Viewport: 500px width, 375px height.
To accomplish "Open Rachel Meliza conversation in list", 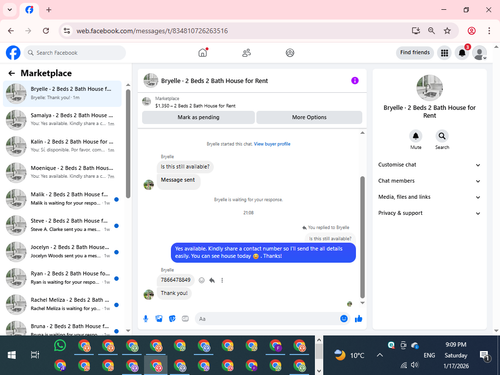I will pyautogui.click(x=62, y=304).
